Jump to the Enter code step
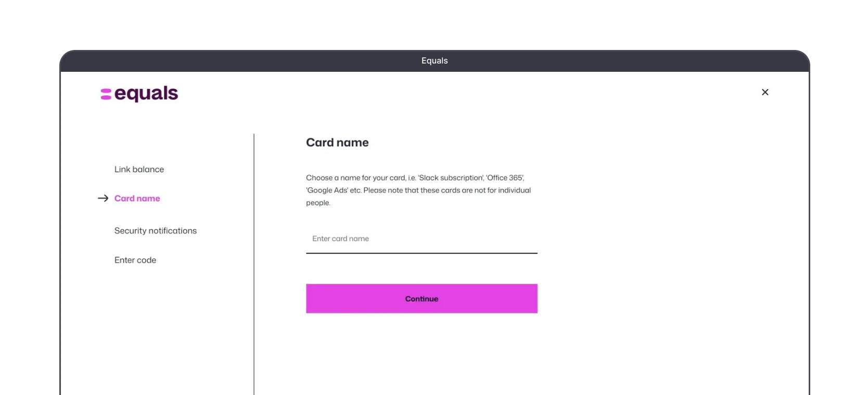This screenshot has height=395, width=868. 135,260
